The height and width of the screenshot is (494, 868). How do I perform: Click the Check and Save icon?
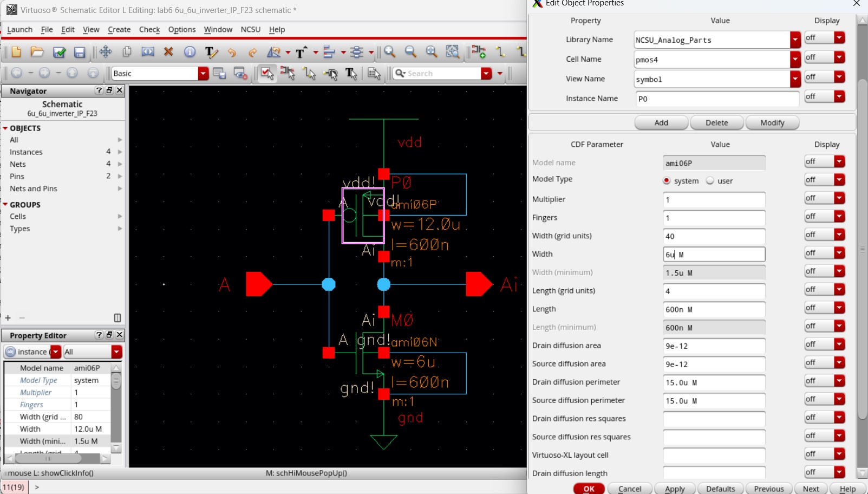pyautogui.click(x=59, y=52)
